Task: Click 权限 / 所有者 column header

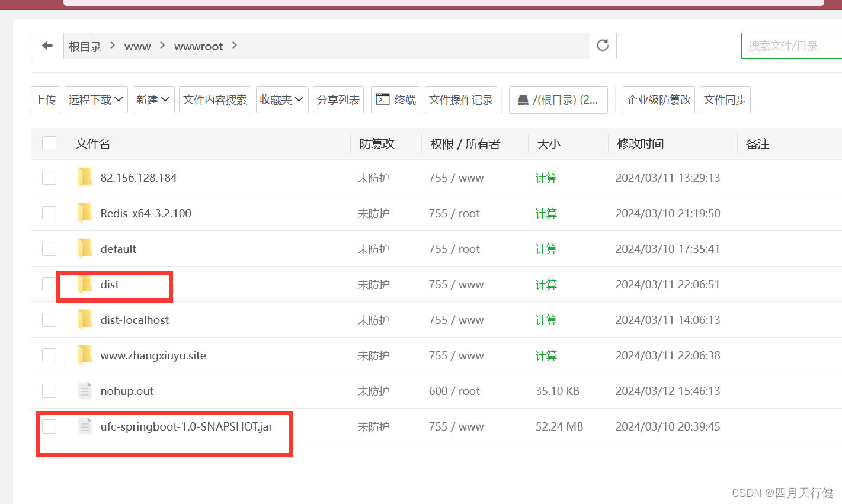Action: 465,144
